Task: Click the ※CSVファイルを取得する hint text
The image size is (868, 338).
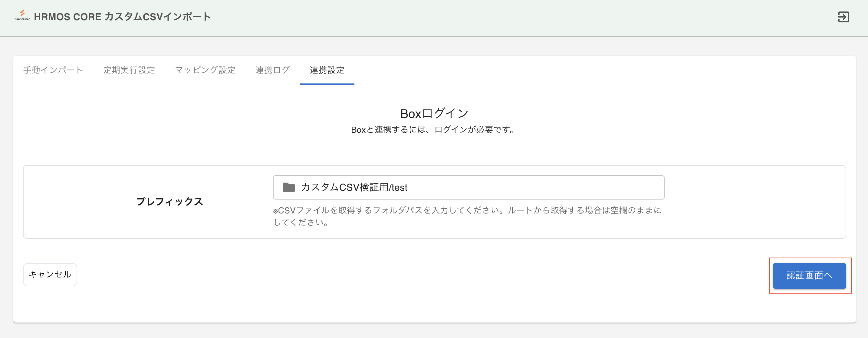Action: pos(467,210)
